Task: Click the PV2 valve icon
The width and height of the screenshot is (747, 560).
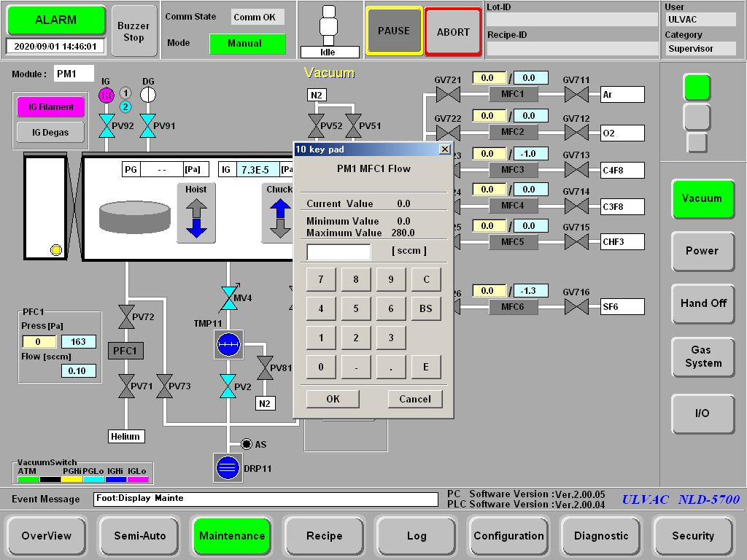Action: (228, 386)
